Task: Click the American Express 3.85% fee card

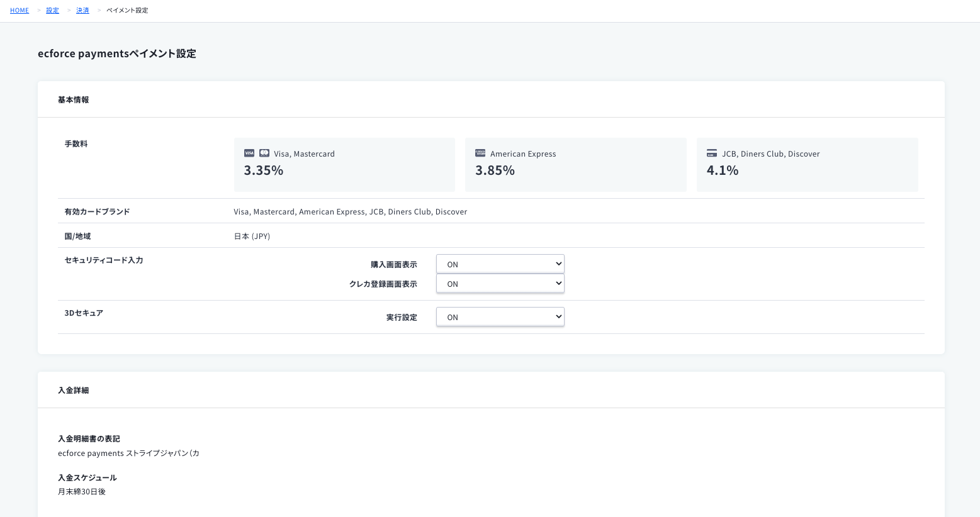Action: (x=575, y=164)
